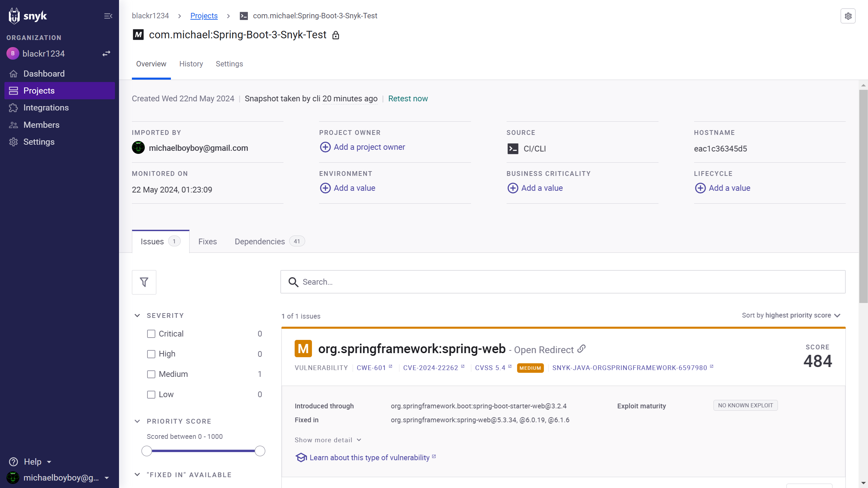Click the down arrow of the scrollbar

click(863, 483)
